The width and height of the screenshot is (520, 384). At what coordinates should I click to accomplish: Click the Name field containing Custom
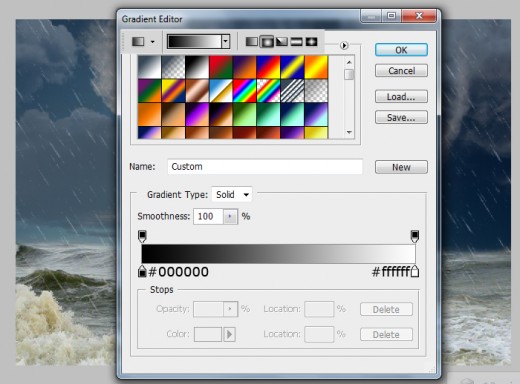[265, 166]
